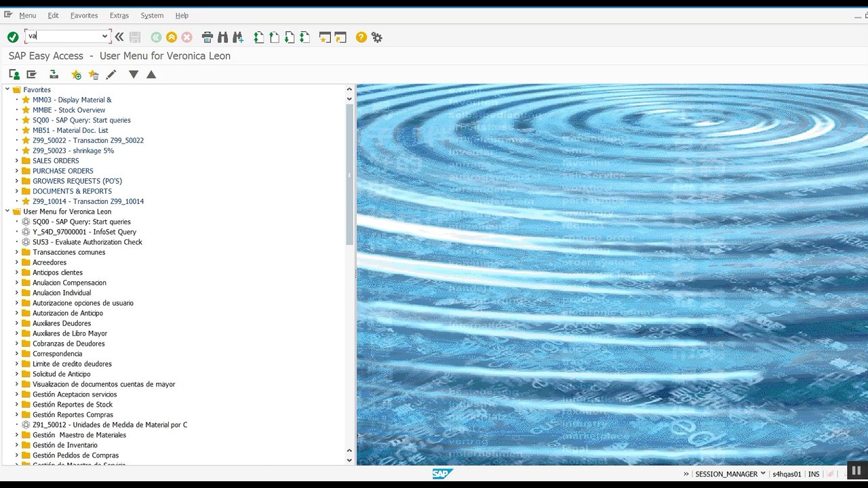
Task: Expand the status bar with double-chevron icon
Action: [x=686, y=474]
